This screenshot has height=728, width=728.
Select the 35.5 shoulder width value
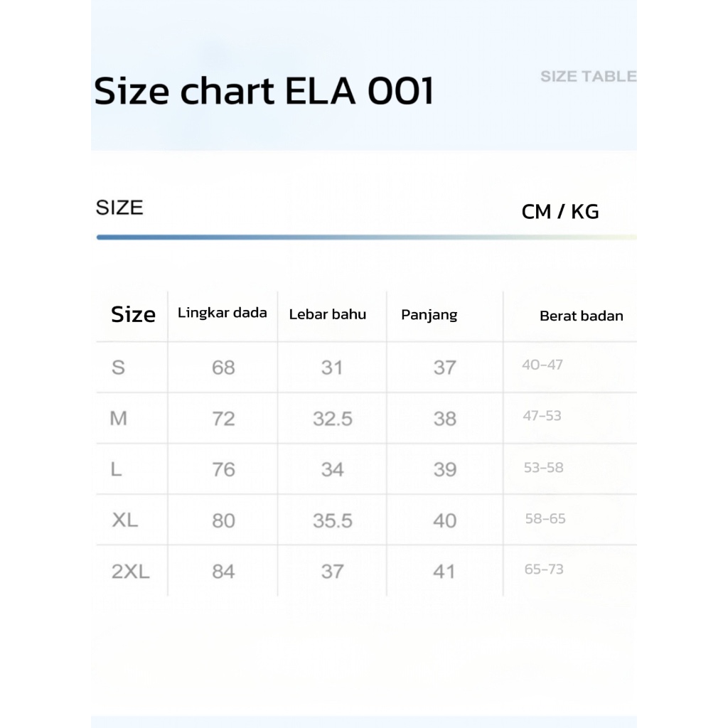[333, 520]
